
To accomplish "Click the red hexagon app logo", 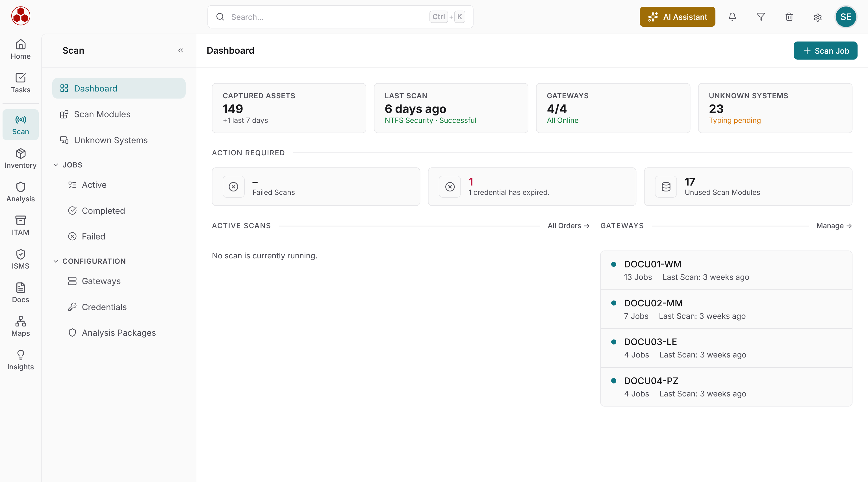I will point(21,16).
